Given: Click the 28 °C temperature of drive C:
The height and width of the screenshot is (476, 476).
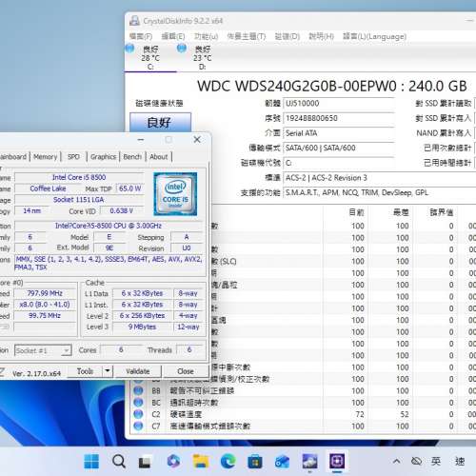Looking at the screenshot, I should [150, 58].
